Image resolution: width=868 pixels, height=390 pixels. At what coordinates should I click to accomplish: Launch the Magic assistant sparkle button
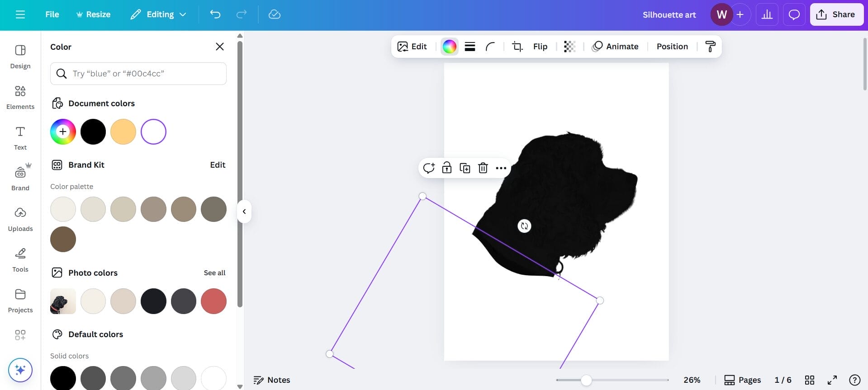point(20,370)
